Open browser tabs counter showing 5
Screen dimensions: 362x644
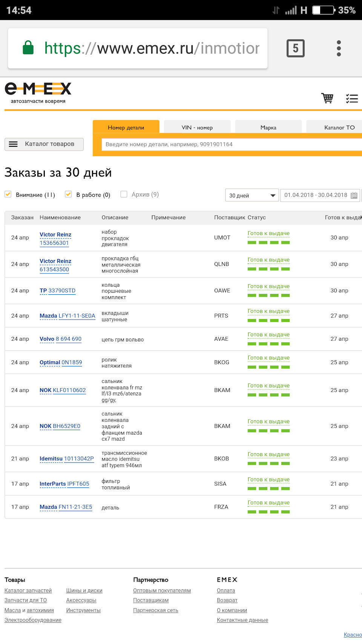pyautogui.click(x=296, y=48)
